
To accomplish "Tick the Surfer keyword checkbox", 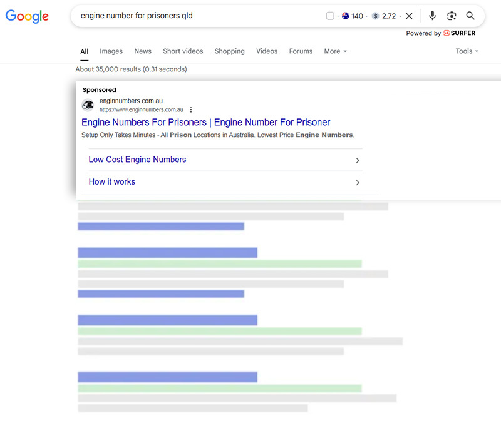I will 330,16.
